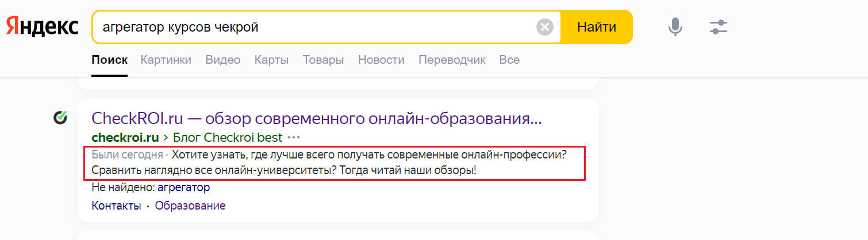Click the Были сегодня label

(127, 154)
